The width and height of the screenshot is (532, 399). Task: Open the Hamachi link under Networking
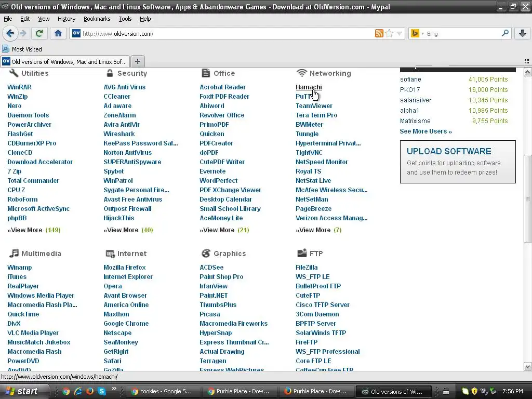coord(309,87)
